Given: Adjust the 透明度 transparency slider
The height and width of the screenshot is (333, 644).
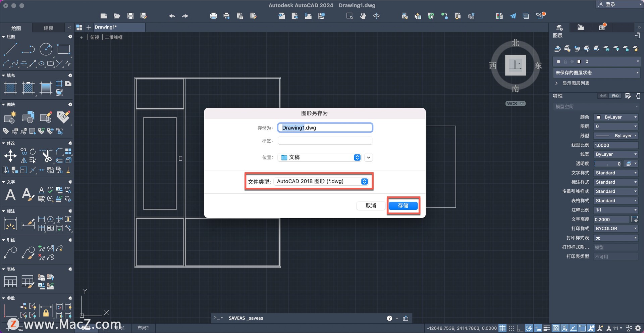Looking at the screenshot, I should (x=608, y=164).
